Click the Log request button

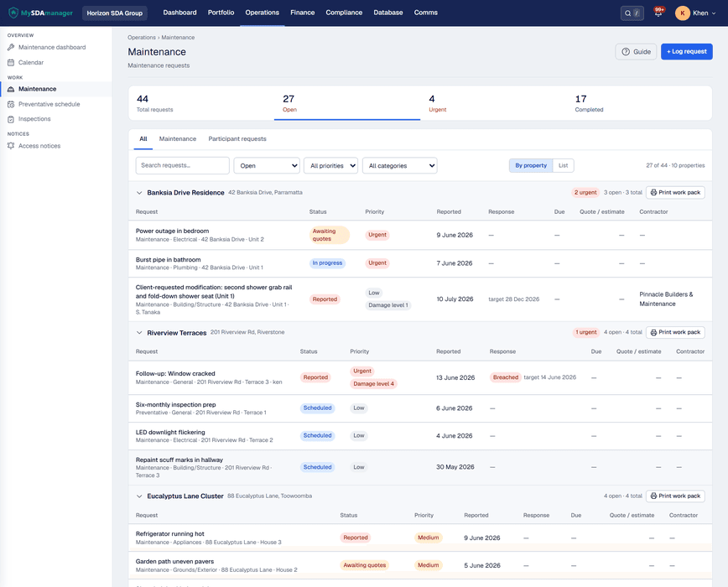pos(686,51)
